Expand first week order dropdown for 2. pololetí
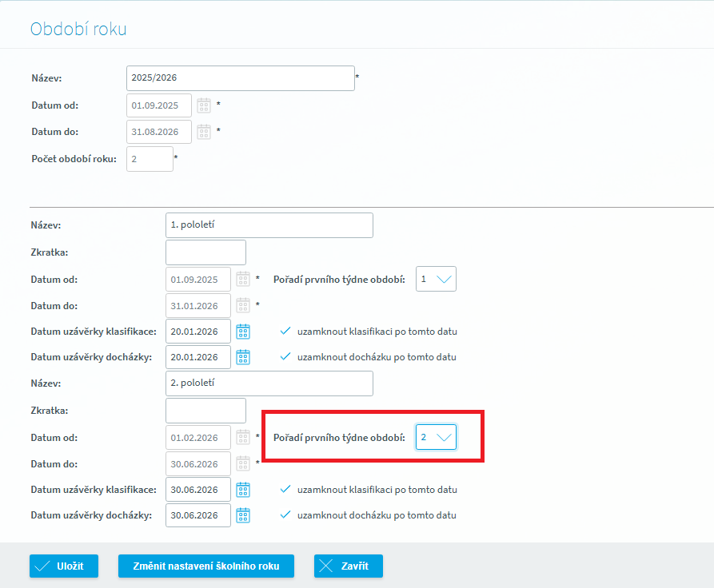 [437, 437]
